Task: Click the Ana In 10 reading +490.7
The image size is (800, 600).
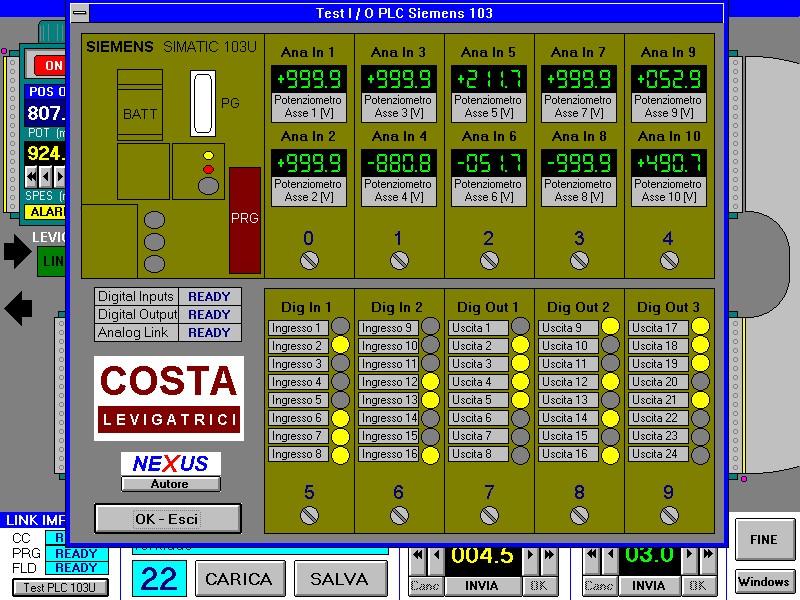Action: click(x=669, y=163)
